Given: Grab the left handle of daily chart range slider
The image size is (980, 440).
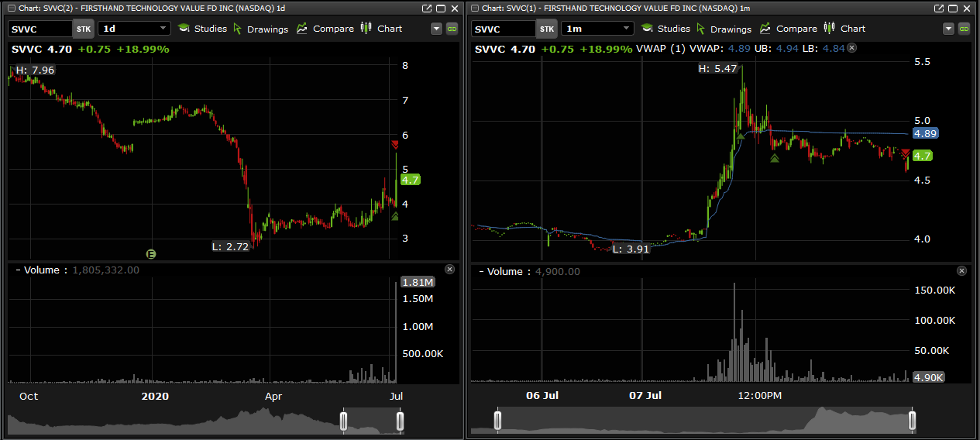Looking at the screenshot, I should click(x=343, y=421).
